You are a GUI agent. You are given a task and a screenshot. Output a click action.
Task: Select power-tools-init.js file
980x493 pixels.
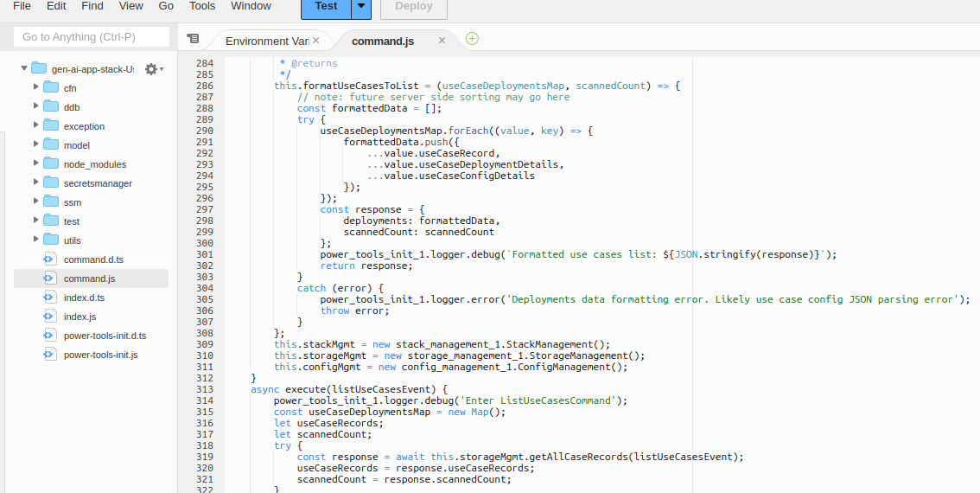100,355
